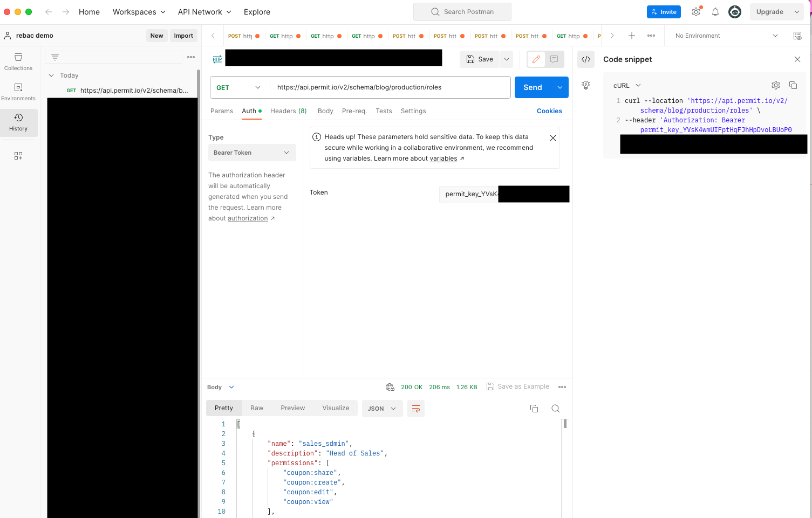Open the Collections sidebar panel
This screenshot has width=812, height=518.
18,62
